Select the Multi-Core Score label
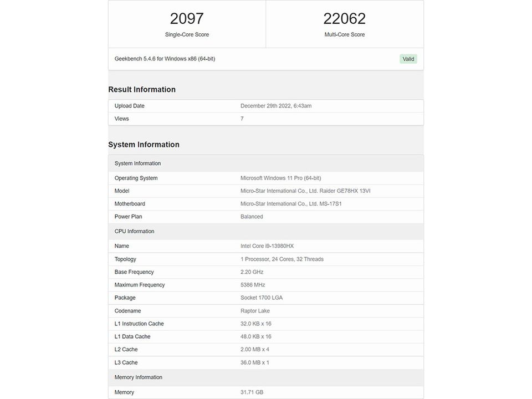532x399 pixels. point(345,34)
